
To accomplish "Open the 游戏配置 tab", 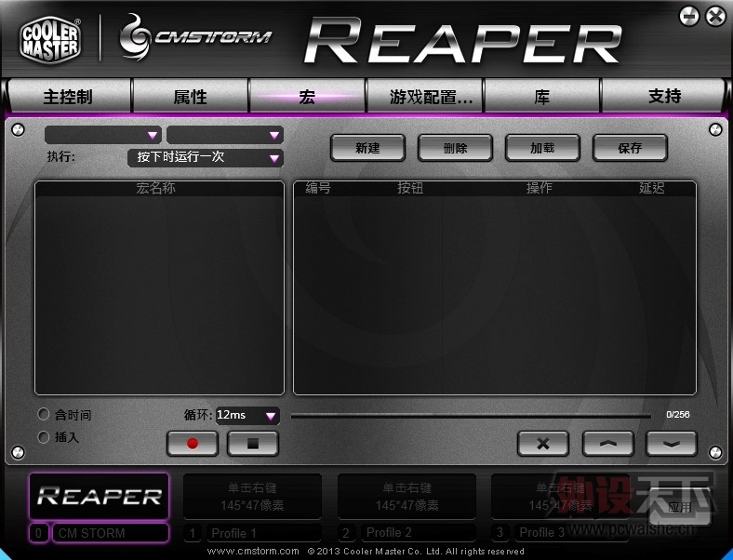I will point(425,97).
